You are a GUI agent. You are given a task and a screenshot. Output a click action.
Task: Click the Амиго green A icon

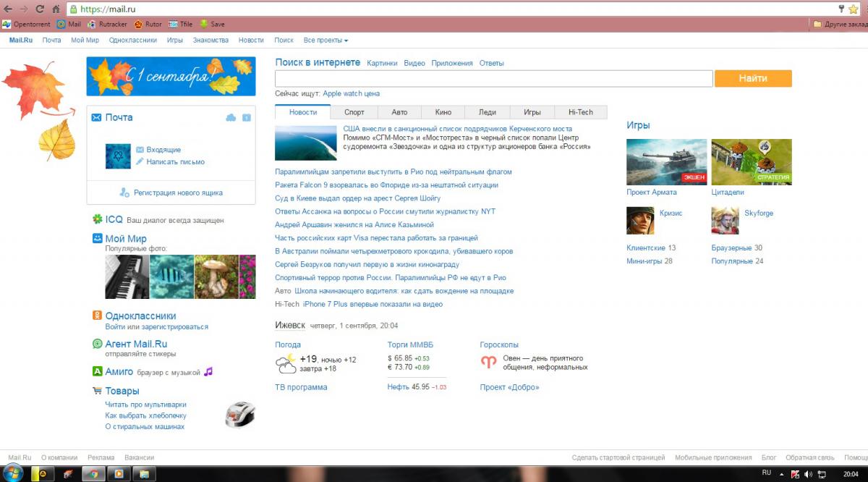97,371
